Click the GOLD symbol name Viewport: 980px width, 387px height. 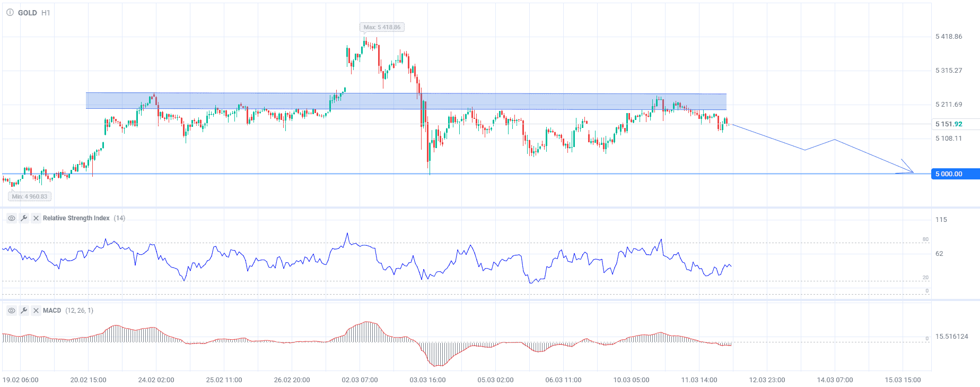click(x=28, y=13)
